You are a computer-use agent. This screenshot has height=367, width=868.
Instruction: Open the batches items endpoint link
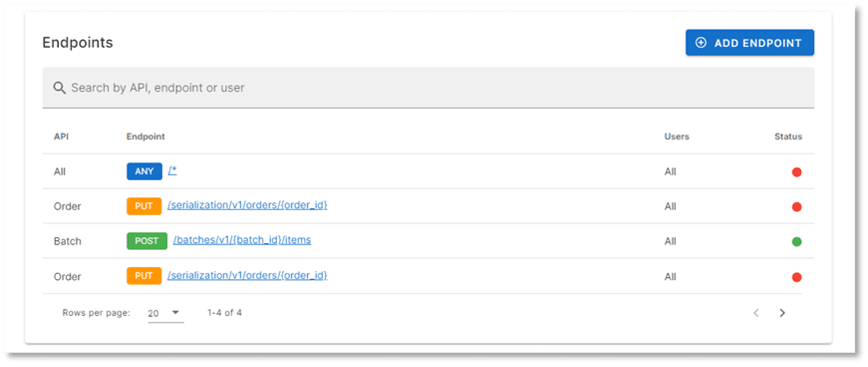(242, 240)
